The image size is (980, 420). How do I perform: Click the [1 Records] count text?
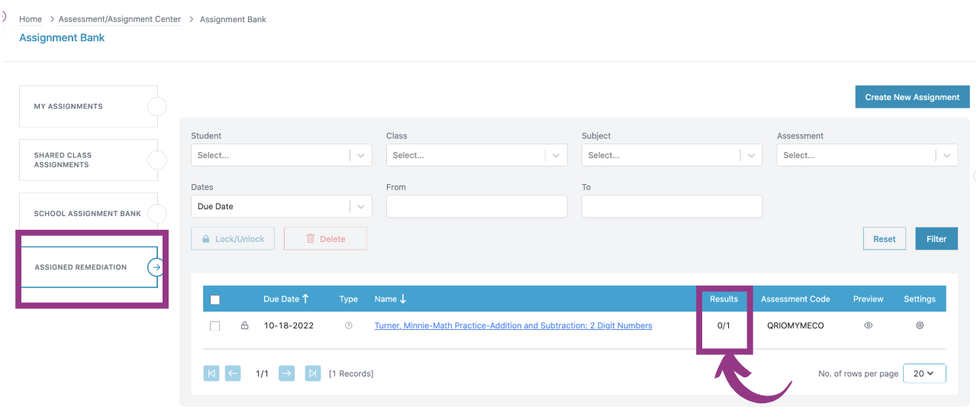[x=351, y=373]
